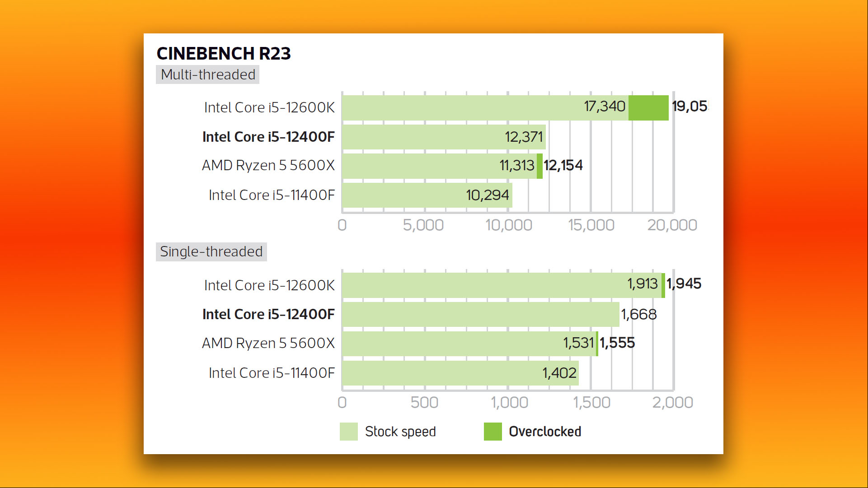This screenshot has width=868, height=488.
Task: Click the bold Intel Core i5-12400F single-threaded label
Action: [268, 314]
